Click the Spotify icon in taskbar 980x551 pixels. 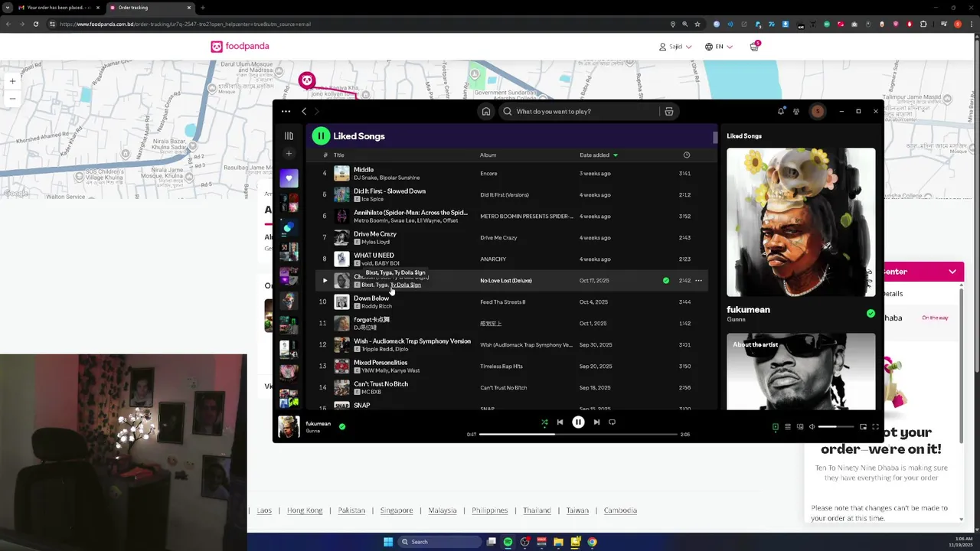[x=508, y=542]
